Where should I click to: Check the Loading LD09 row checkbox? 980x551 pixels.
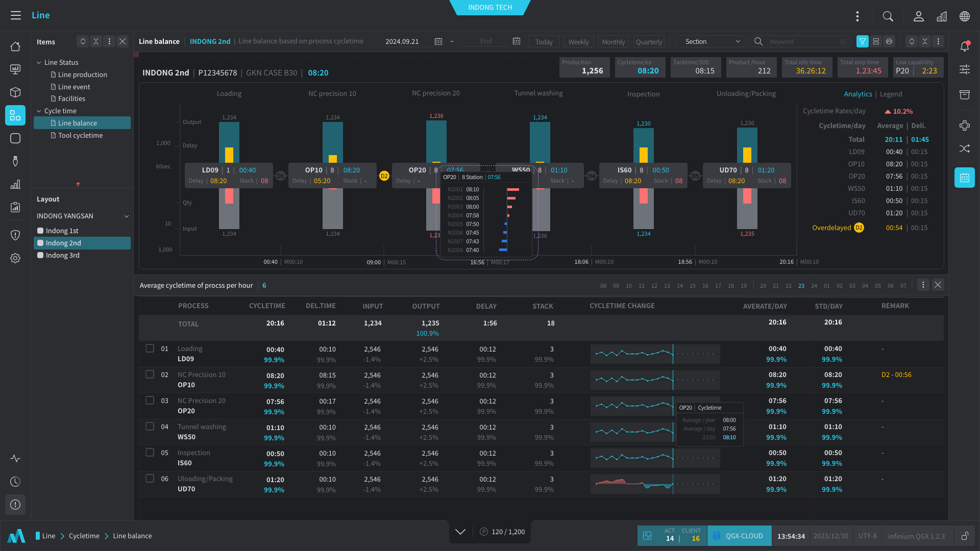150,348
